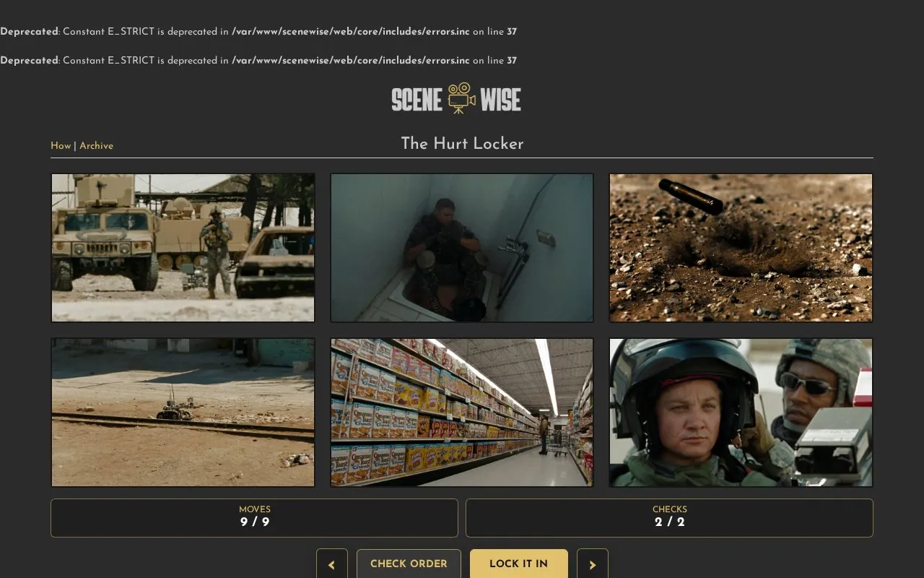
Task: Click the SceneWise film camera logo icon
Action: [461, 98]
